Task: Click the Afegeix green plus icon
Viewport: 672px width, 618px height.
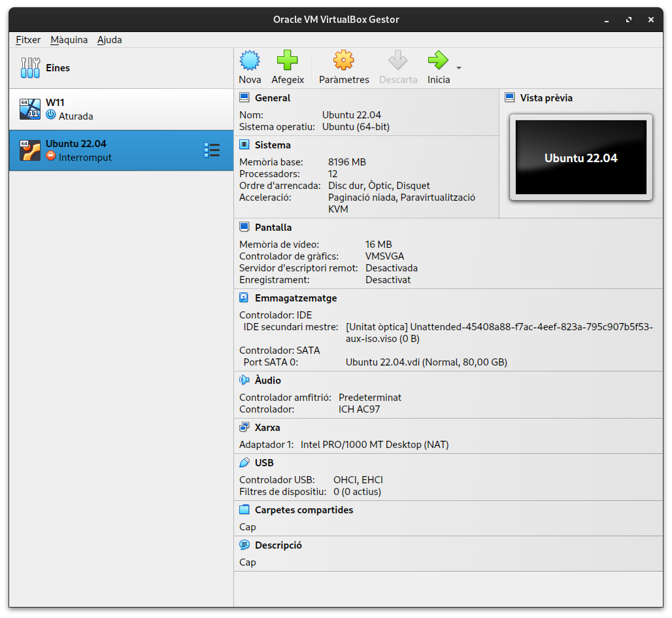Action: 288,61
